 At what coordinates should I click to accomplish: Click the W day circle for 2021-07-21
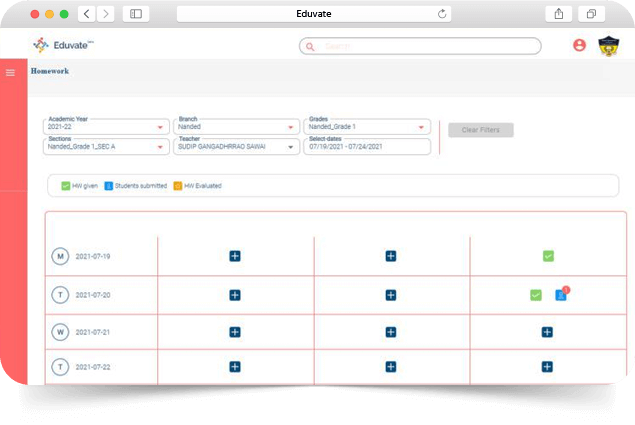(60, 332)
